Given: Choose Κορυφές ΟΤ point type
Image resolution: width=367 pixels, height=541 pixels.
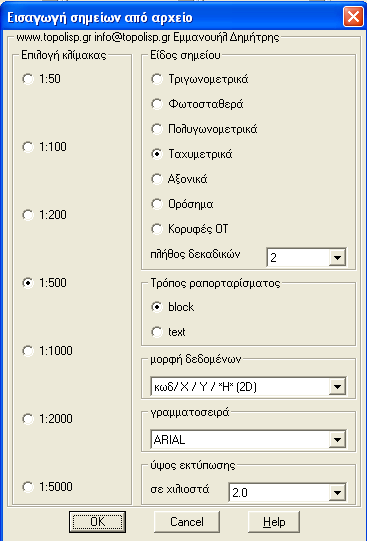Looking at the screenshot, I should (x=157, y=229).
